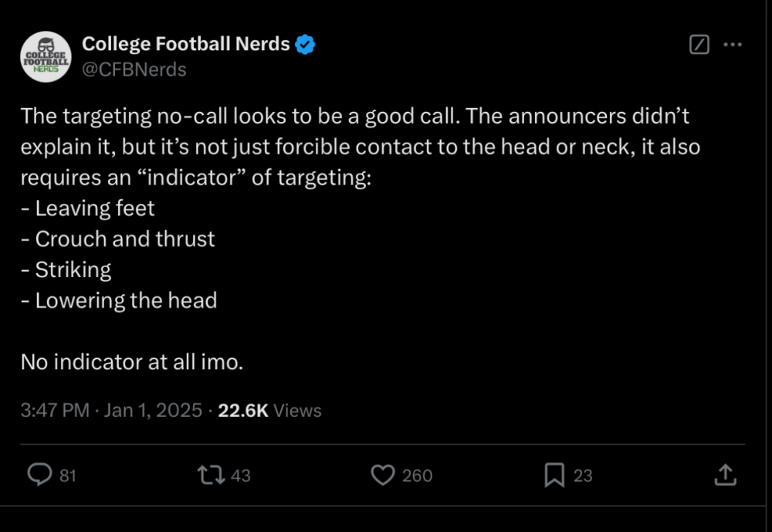The width and height of the screenshot is (772, 532).
Task: Click the like count of 260
Action: click(x=417, y=476)
